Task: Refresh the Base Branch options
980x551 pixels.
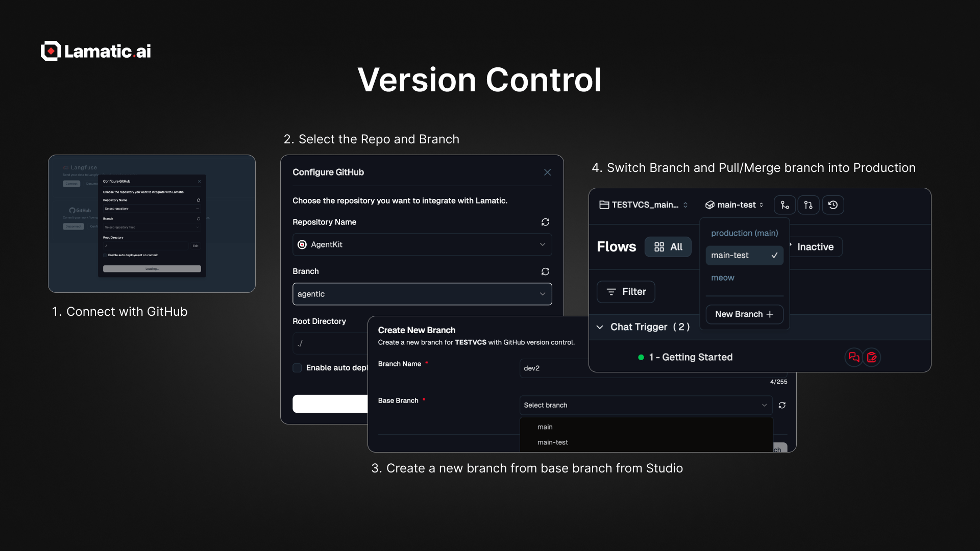Action: 782,405
